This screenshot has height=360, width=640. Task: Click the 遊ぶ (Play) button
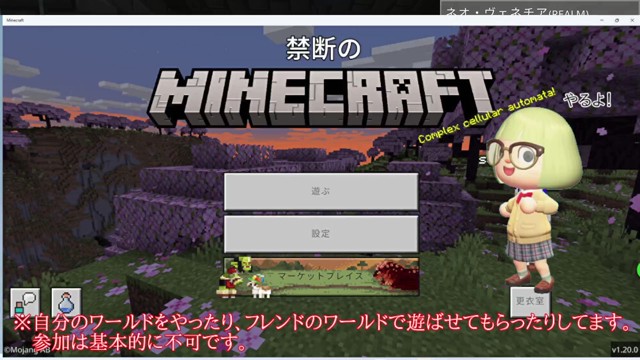[321, 191]
